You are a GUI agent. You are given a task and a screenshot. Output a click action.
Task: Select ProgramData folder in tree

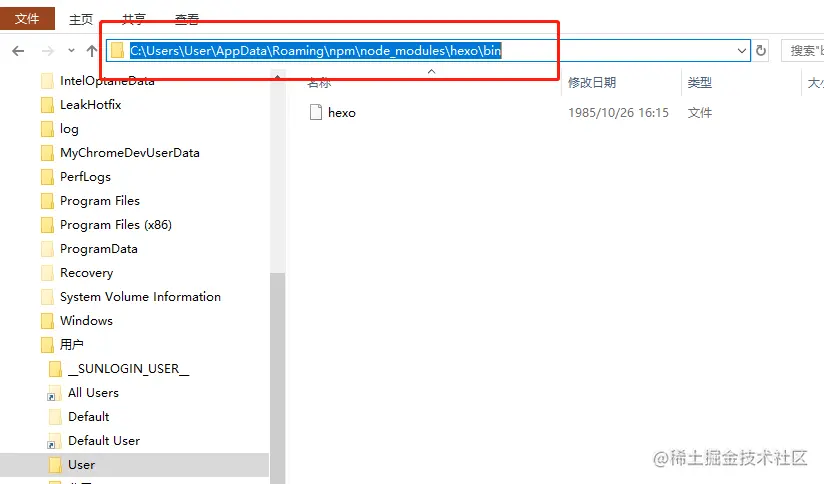click(x=99, y=249)
